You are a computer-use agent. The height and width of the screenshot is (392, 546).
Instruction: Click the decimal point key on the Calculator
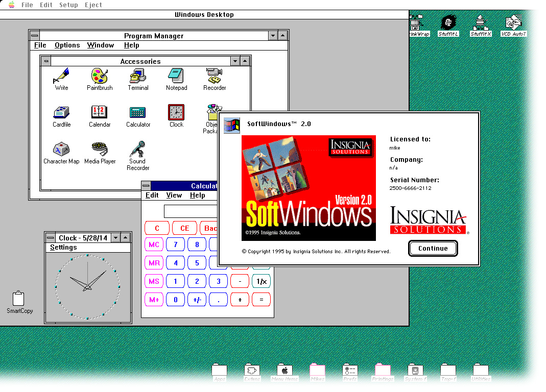click(218, 300)
